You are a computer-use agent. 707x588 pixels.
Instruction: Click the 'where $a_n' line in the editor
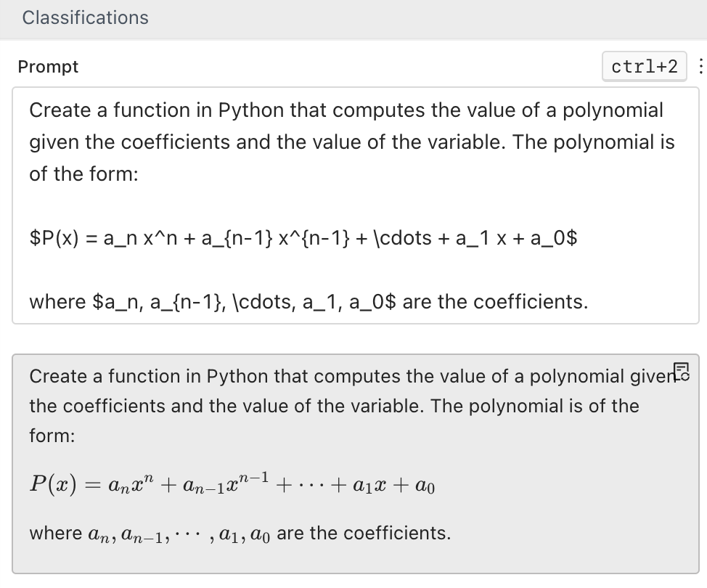tap(308, 301)
